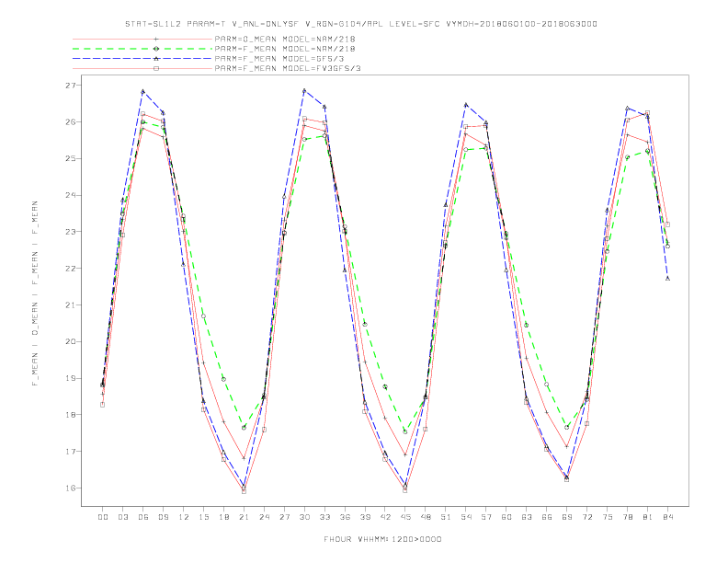
Task: Click y-axis tick label 24
Action: 71,195
